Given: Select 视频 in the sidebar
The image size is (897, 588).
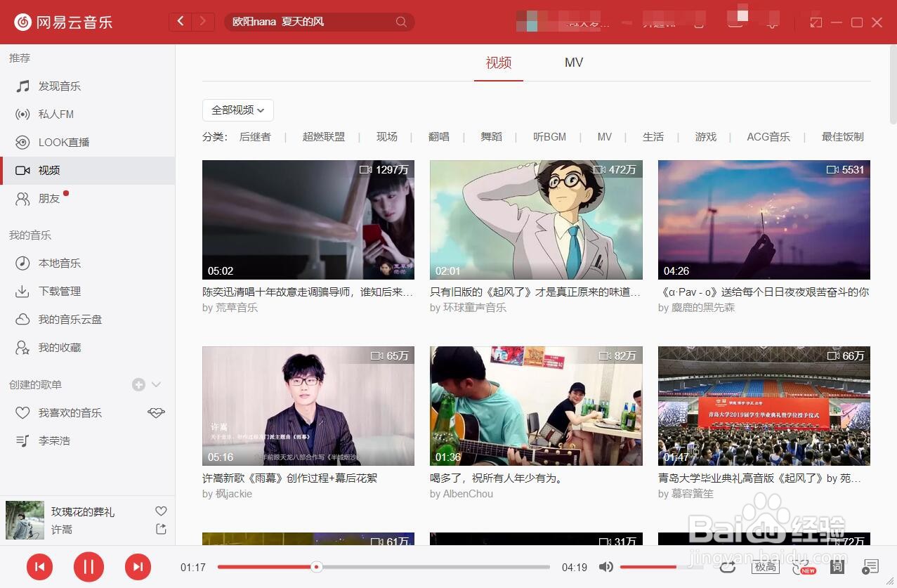Looking at the screenshot, I should (x=87, y=171).
